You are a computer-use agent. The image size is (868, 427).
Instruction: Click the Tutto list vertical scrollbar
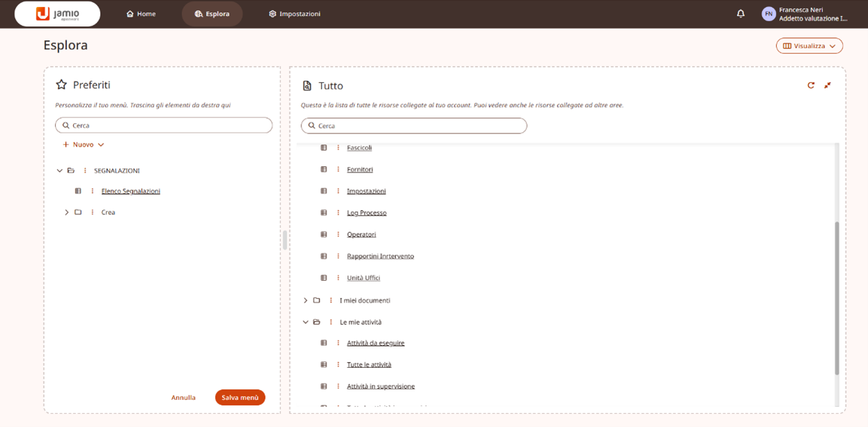point(837,298)
